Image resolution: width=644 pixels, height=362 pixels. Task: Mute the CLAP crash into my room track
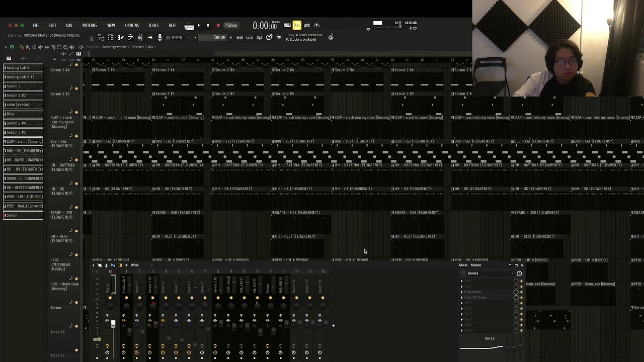click(76, 136)
